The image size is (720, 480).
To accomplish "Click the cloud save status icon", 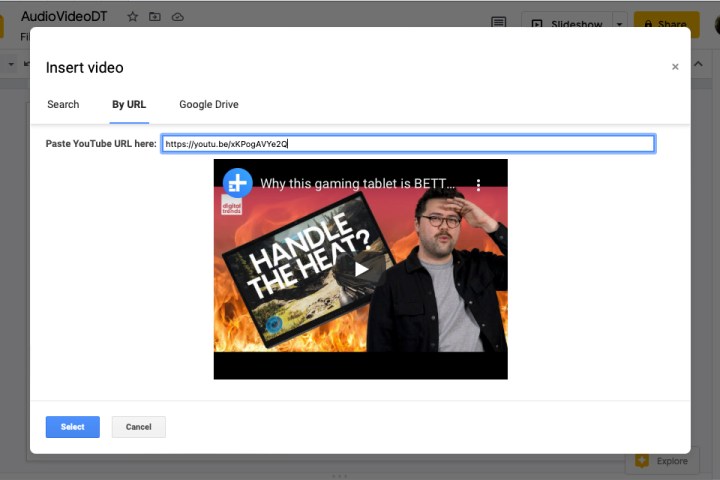I will pyautogui.click(x=178, y=17).
